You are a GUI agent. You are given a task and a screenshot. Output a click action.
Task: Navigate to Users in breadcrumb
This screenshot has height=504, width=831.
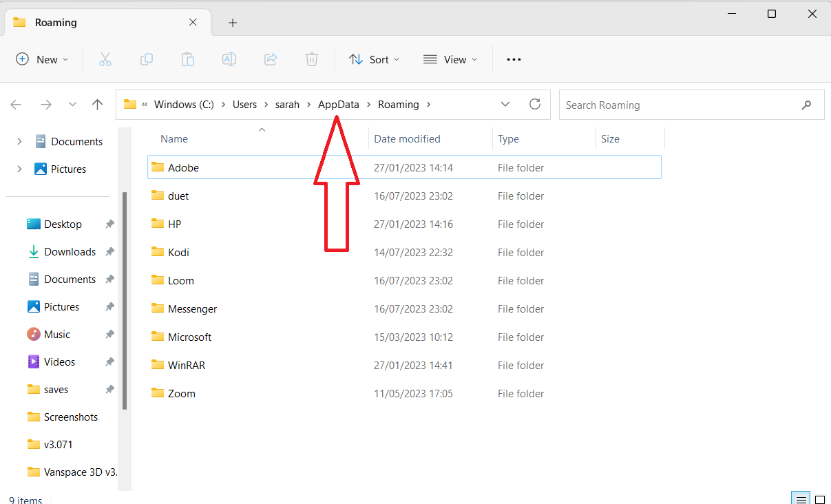(x=244, y=105)
